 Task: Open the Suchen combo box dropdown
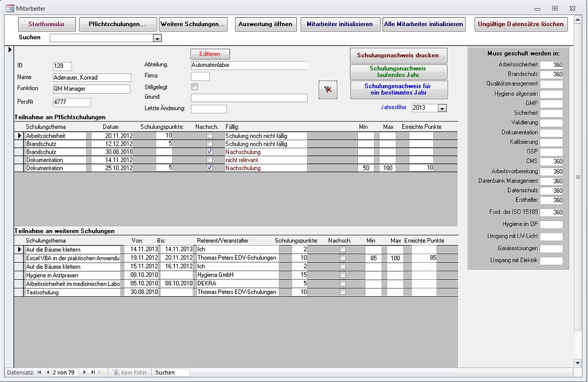tap(157, 39)
